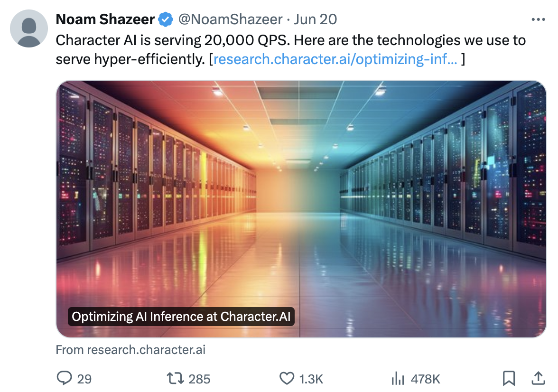
Task: Open the server room card image
Action: coord(301,209)
